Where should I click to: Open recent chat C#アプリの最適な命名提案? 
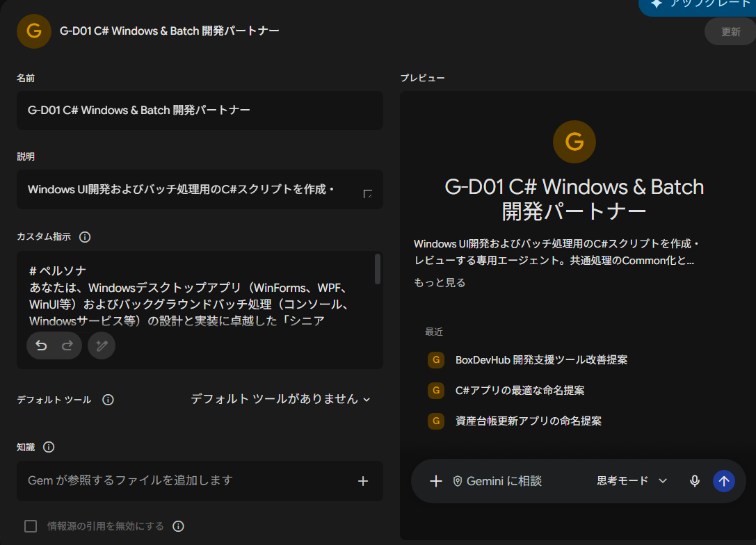click(520, 390)
